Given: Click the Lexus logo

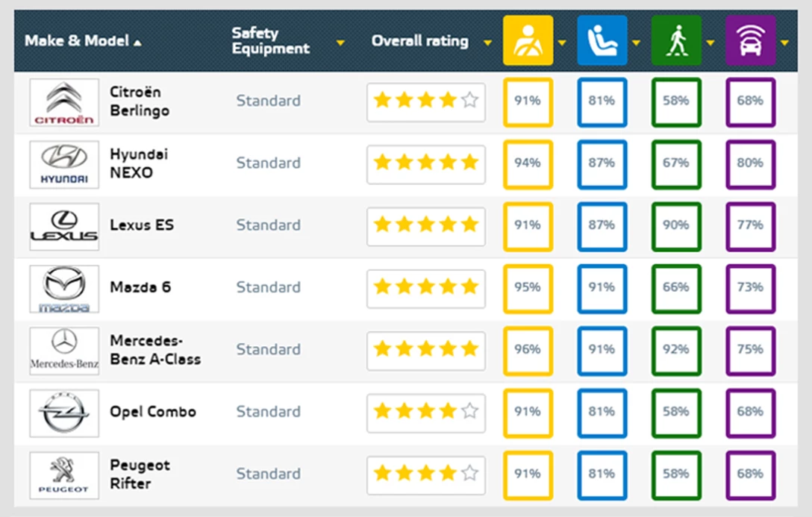Looking at the screenshot, I should [64, 226].
